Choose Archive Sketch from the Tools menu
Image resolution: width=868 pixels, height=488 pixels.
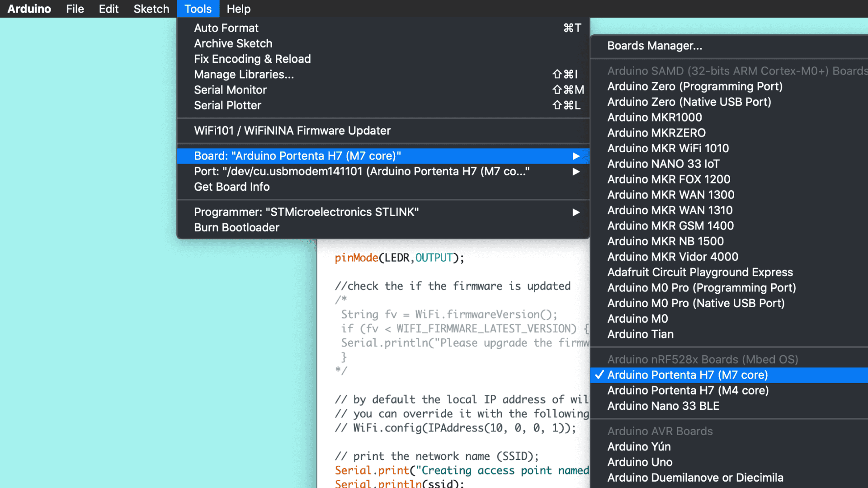coord(233,43)
